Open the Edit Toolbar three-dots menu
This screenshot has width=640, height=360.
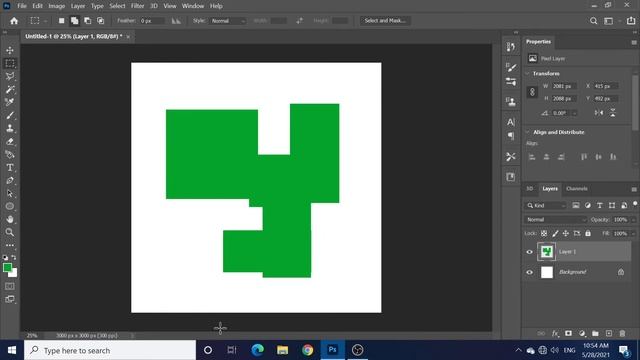(x=10, y=245)
